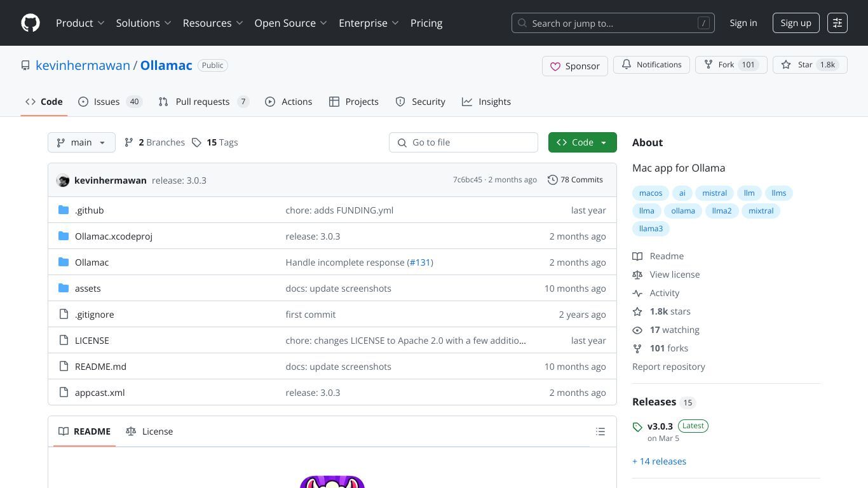Open the + 14 releases link
The width and height of the screenshot is (868, 488).
click(x=659, y=461)
